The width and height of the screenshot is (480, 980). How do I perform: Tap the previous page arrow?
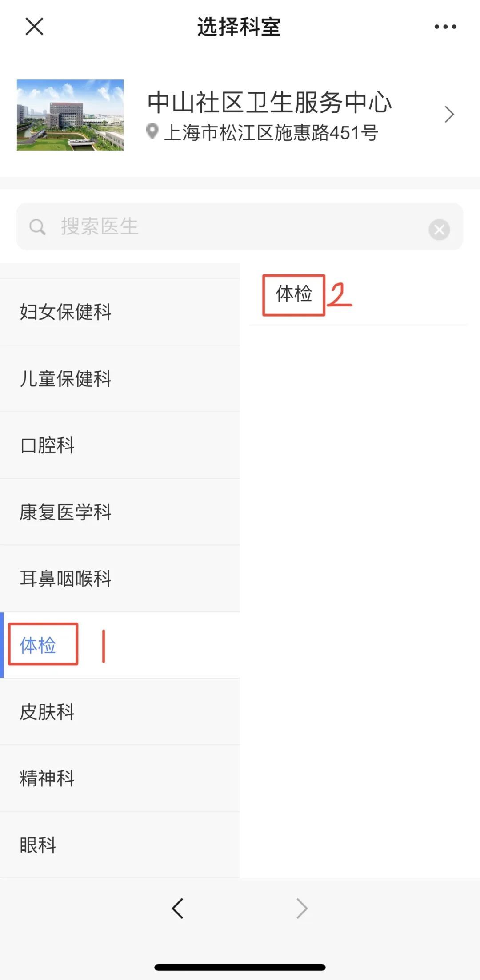click(178, 908)
